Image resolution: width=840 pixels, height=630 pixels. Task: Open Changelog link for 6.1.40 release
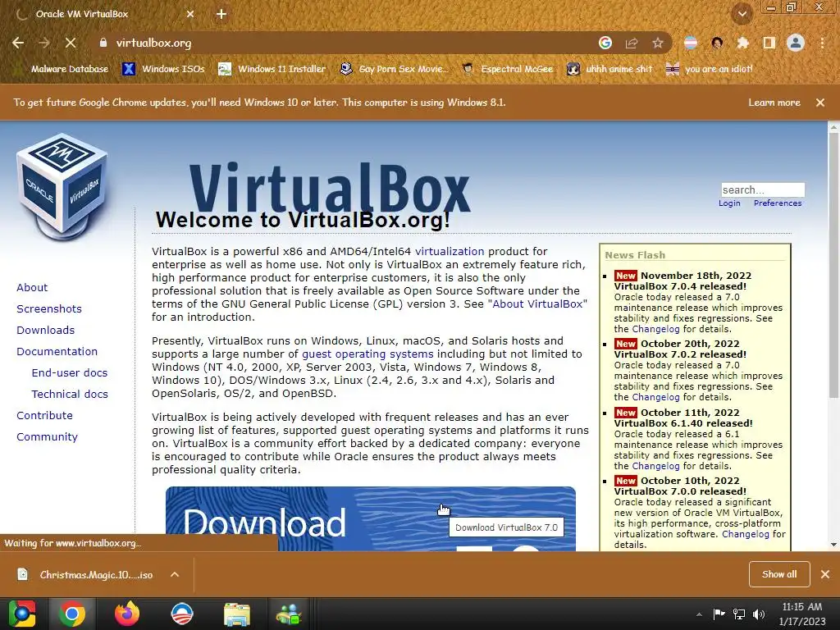[655, 466]
